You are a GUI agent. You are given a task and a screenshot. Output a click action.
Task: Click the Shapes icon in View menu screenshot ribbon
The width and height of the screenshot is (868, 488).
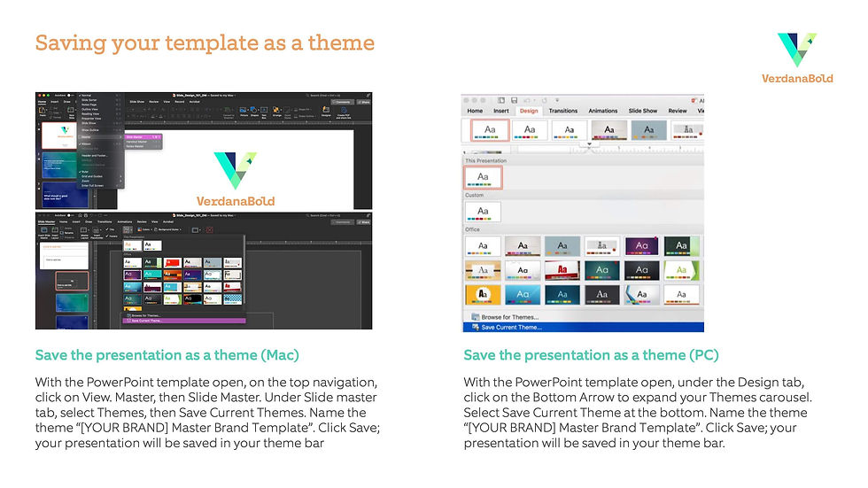point(254,112)
